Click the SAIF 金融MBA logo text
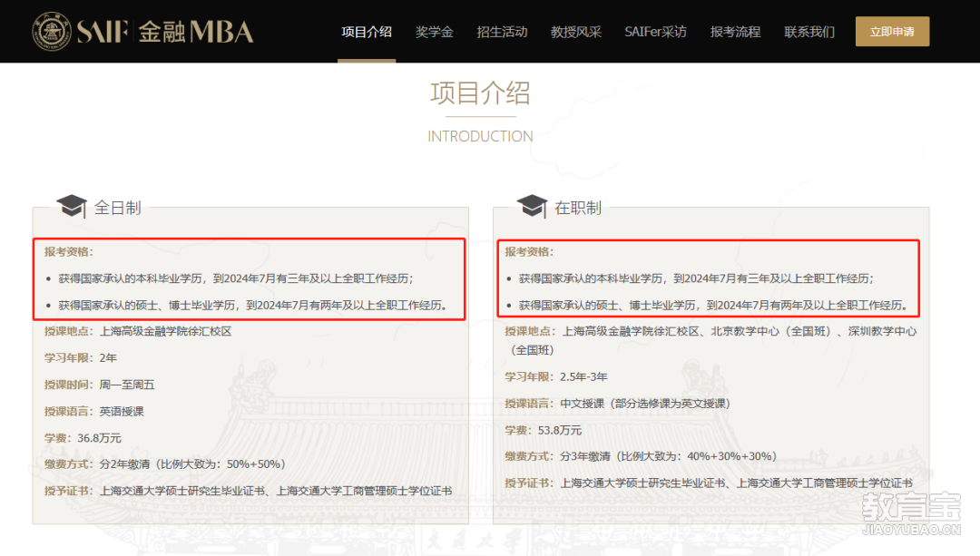 [x=165, y=32]
